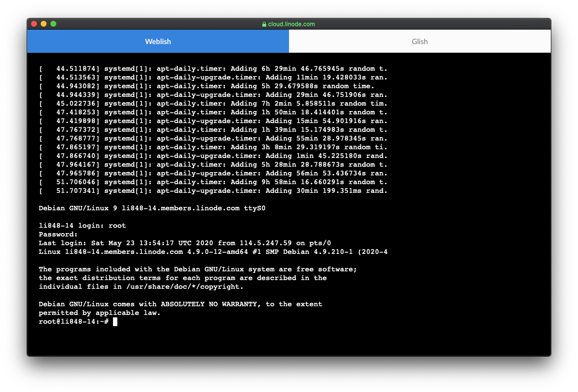Click the 'Debian GNU/Linux 9' banner line

152,208
